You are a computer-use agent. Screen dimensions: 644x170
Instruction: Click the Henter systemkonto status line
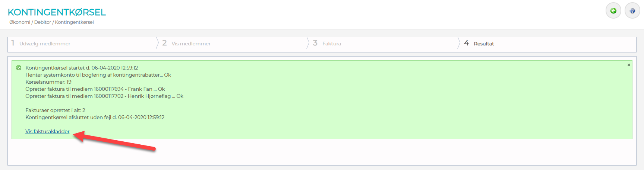click(98, 75)
